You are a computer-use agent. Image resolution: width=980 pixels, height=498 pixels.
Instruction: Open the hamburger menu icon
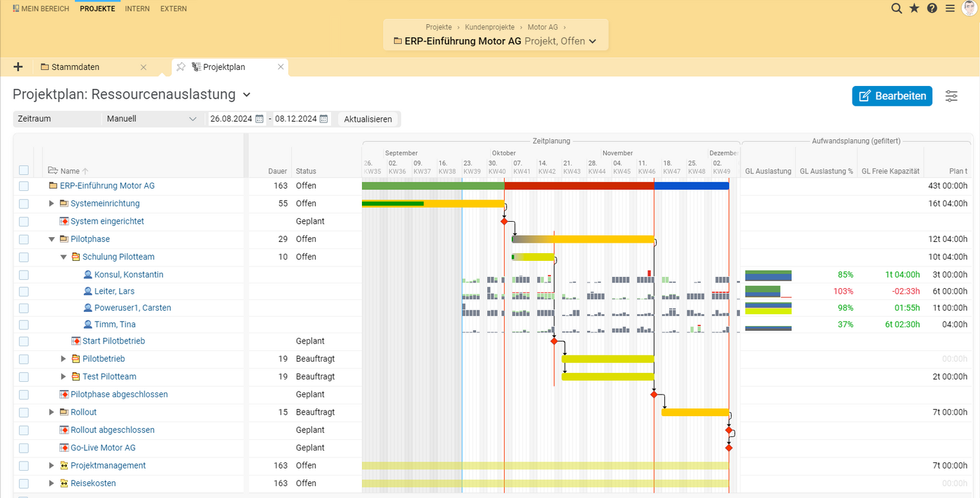click(x=949, y=8)
